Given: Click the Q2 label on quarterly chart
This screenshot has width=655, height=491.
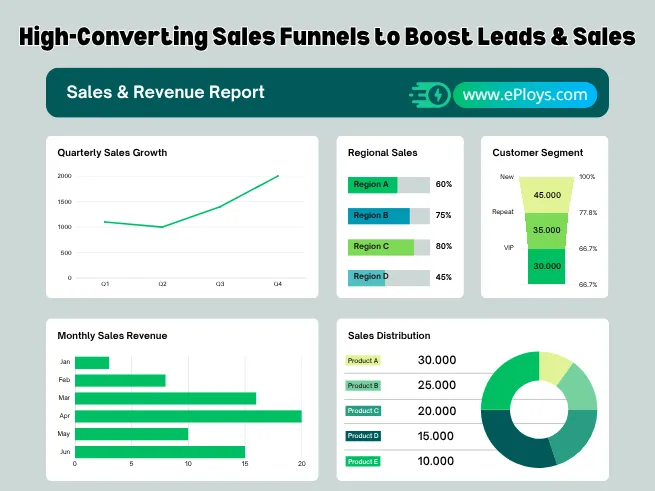Looking at the screenshot, I should point(162,284).
